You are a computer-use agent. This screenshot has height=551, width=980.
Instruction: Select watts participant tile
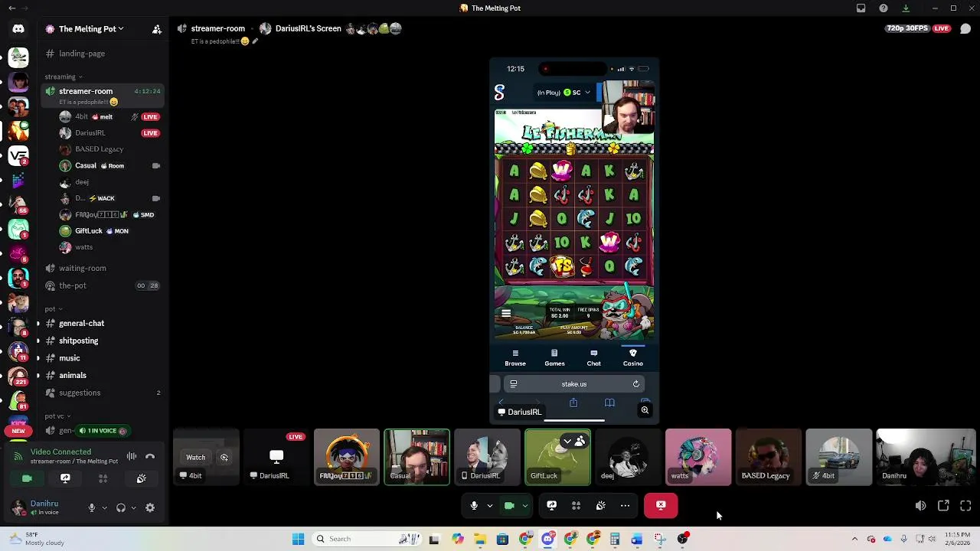point(698,458)
